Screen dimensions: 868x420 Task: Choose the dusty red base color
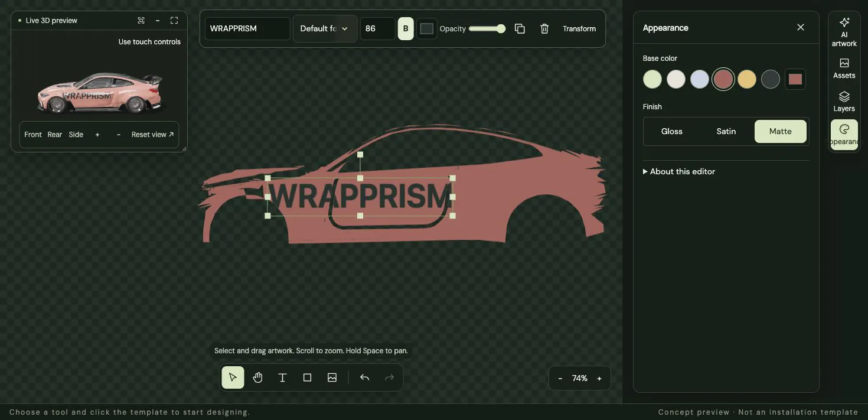(723, 79)
